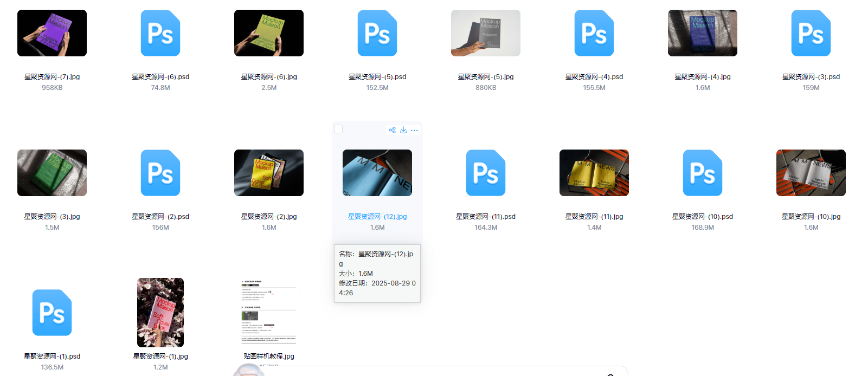Select file name 星聚资源网-(1).jpg
This screenshot has width=868, height=376.
coord(160,356)
